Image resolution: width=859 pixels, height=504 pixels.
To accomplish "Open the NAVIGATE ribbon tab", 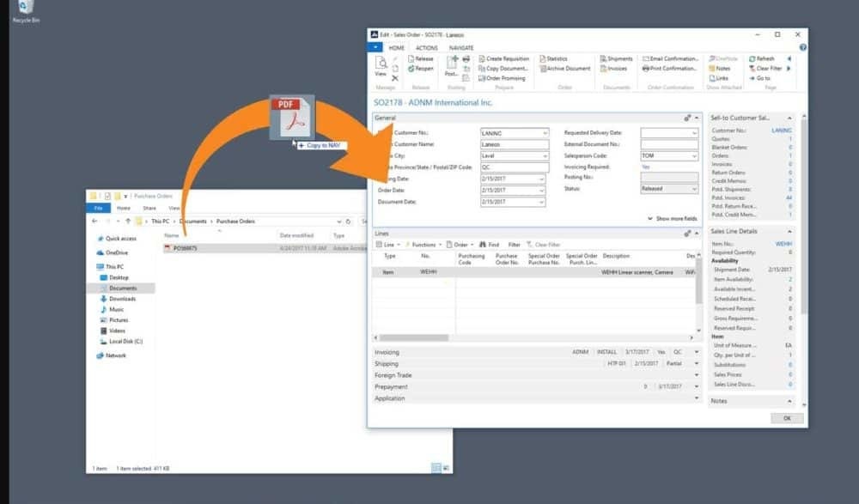I will 461,48.
